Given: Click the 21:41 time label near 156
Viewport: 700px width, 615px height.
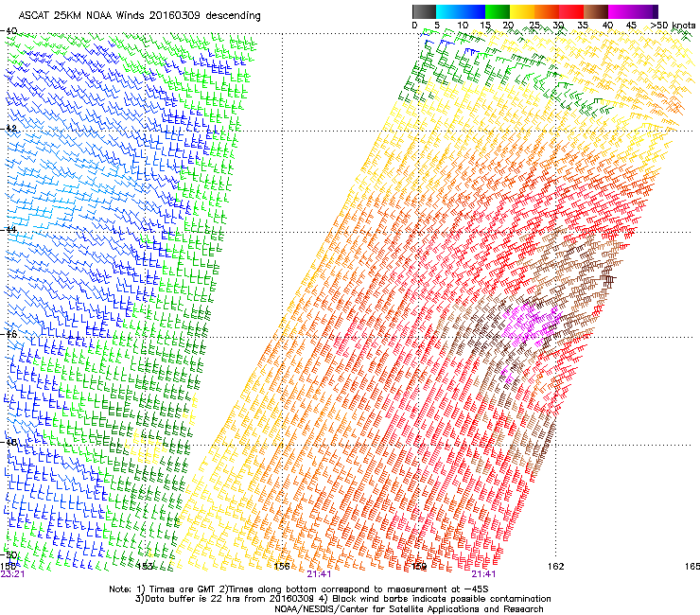Looking at the screenshot, I should tap(319, 574).
